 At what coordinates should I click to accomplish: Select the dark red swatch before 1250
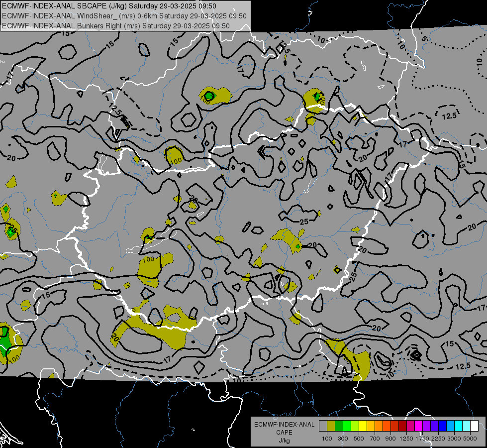pyautogui.click(x=402, y=426)
